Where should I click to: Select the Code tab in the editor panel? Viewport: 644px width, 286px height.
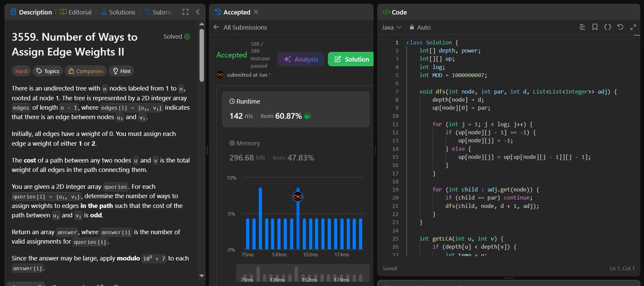[395, 12]
